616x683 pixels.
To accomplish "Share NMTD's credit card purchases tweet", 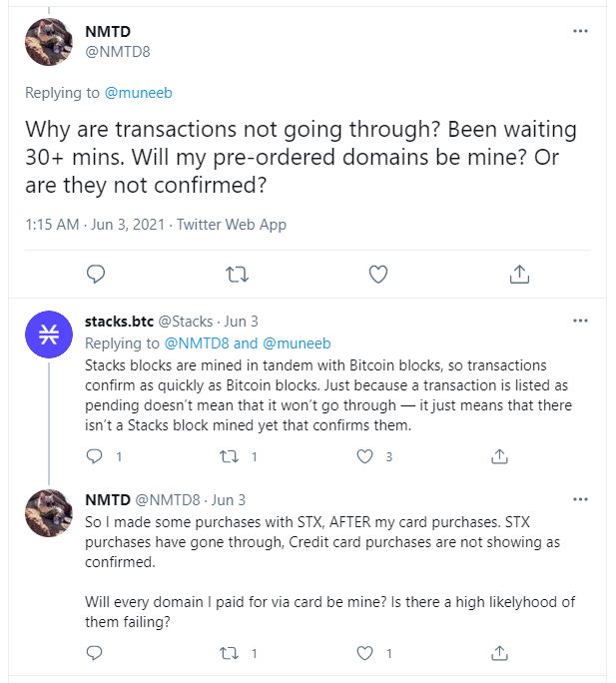I will pyautogui.click(x=501, y=653).
